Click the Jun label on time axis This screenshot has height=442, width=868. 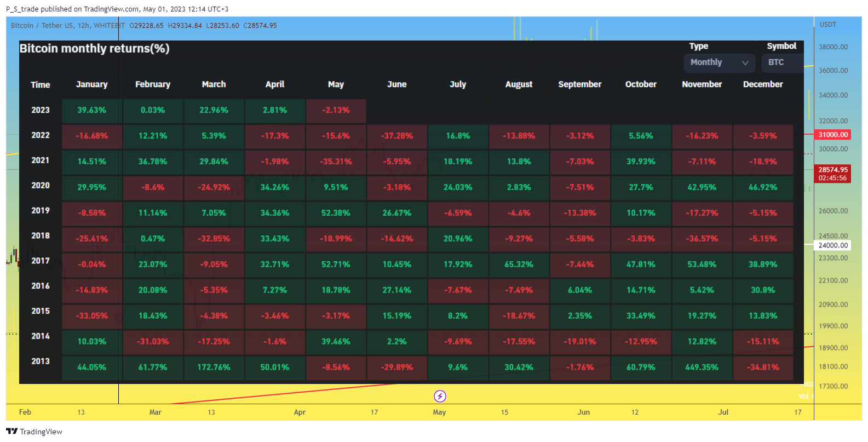(584, 412)
